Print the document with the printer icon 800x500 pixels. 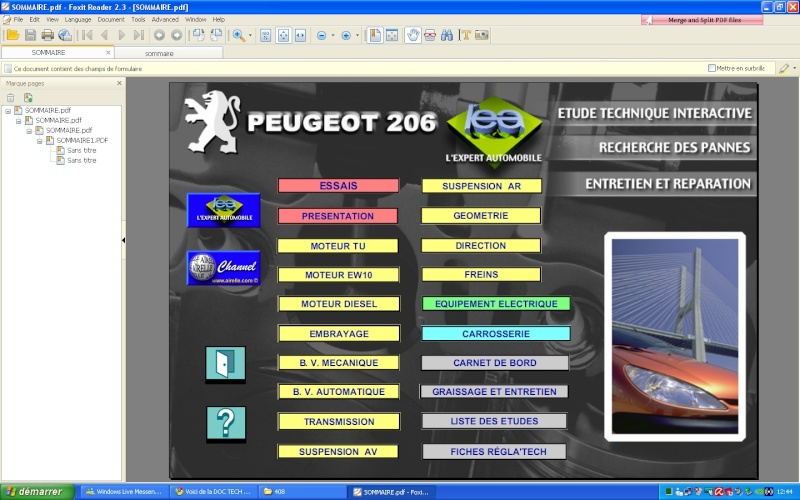coord(47,35)
